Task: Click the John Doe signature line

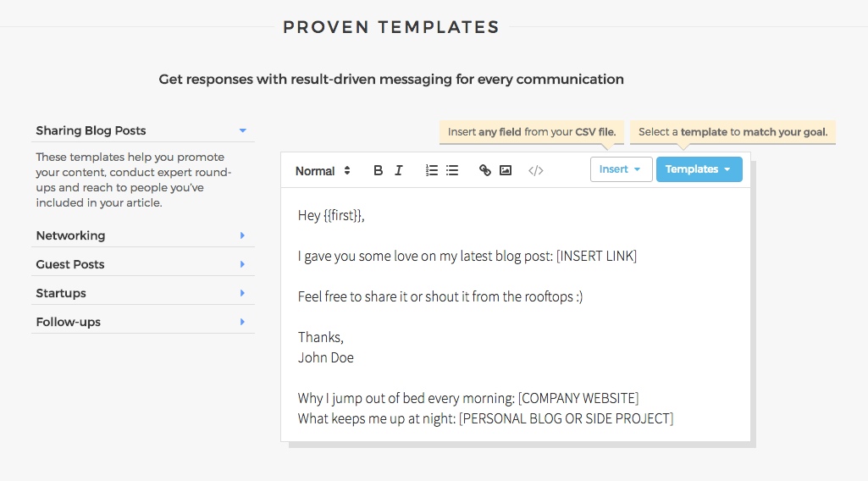Action: click(326, 357)
